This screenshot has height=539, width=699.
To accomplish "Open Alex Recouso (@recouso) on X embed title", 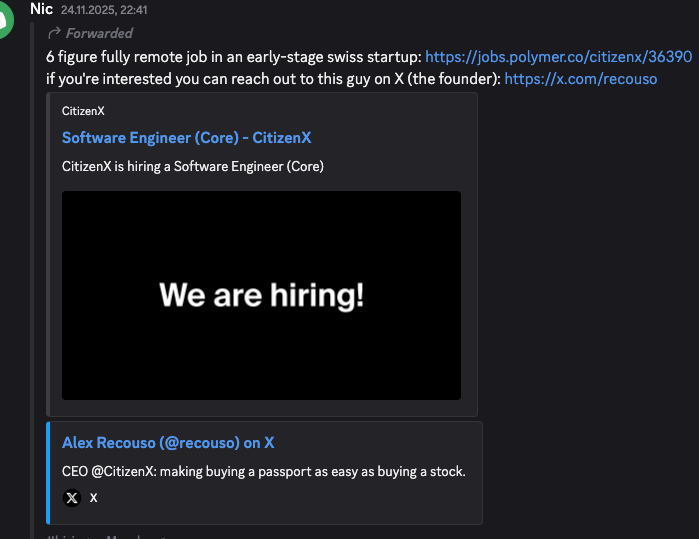I will coord(168,443).
